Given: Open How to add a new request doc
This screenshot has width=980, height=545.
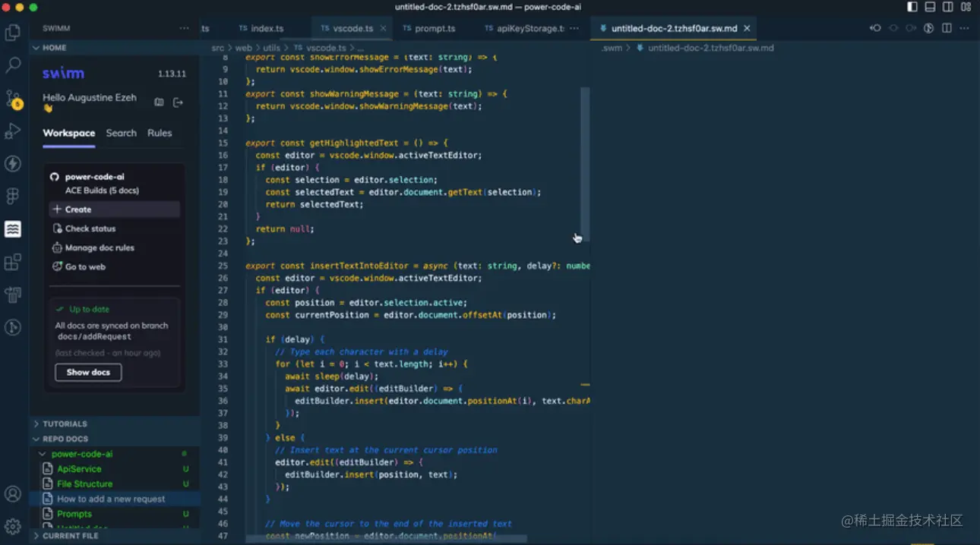Looking at the screenshot, I should click(114, 499).
